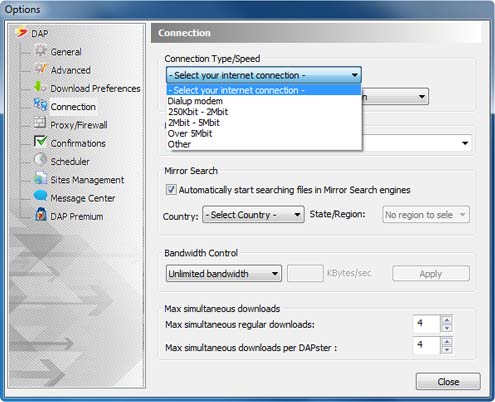Click the Connection network icon

pos(40,105)
